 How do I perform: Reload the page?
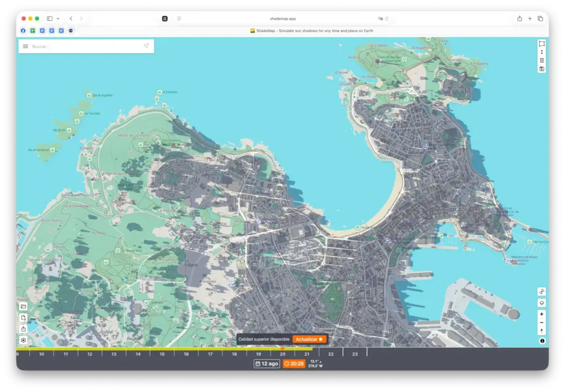coord(387,18)
